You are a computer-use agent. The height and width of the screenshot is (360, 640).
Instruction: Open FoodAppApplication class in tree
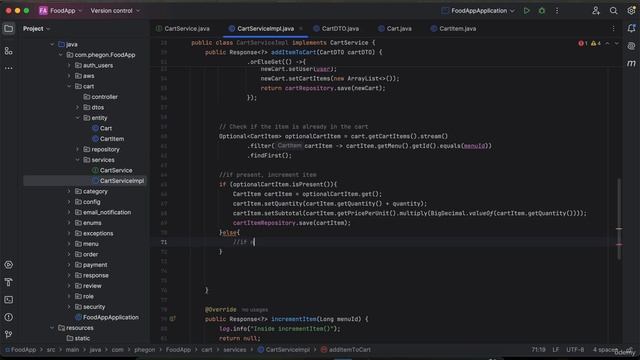[x=107, y=317]
